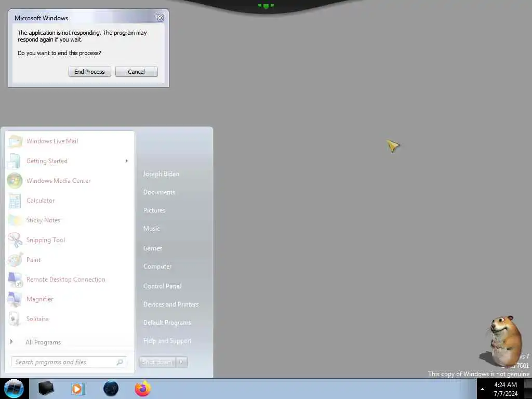This screenshot has width=532, height=399.
Task: Open Music from Start menu
Action: tap(151, 229)
